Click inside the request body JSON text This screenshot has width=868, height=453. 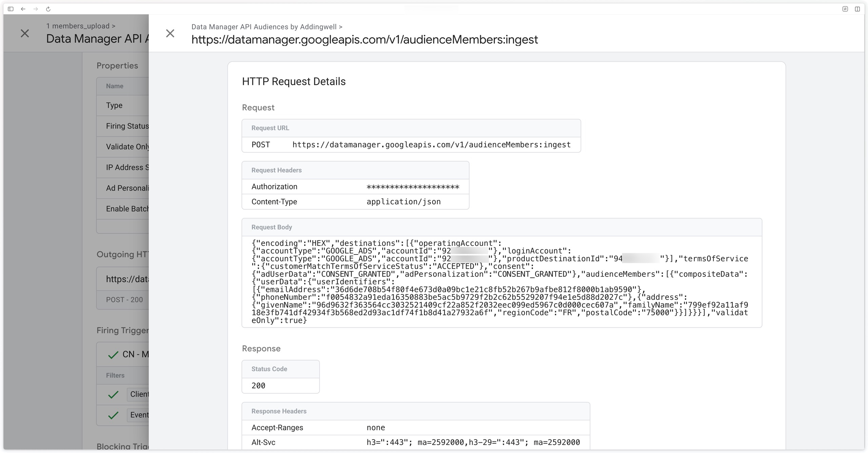[x=500, y=282]
